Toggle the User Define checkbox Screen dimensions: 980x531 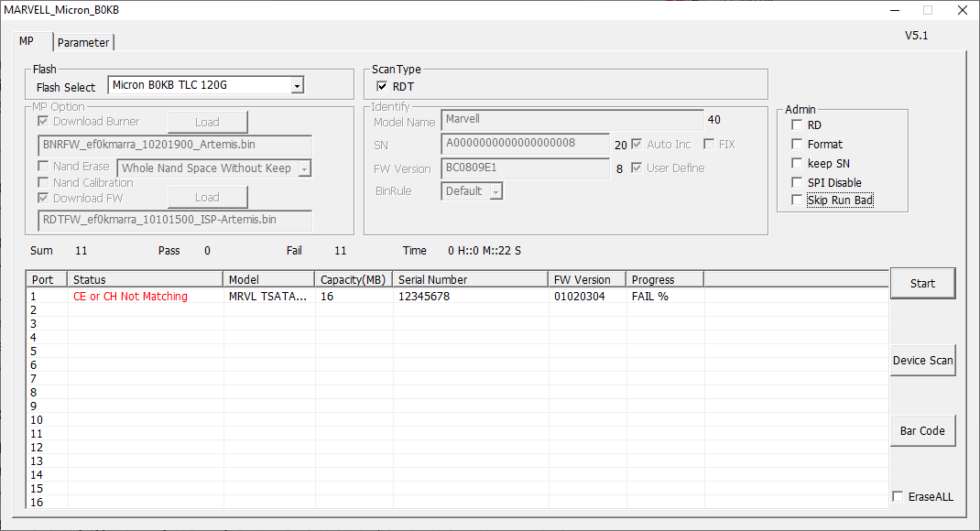[x=637, y=168]
